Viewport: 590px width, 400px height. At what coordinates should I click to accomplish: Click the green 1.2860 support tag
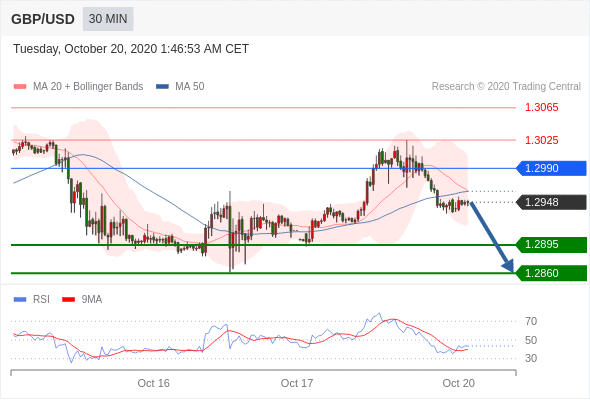[551, 273]
